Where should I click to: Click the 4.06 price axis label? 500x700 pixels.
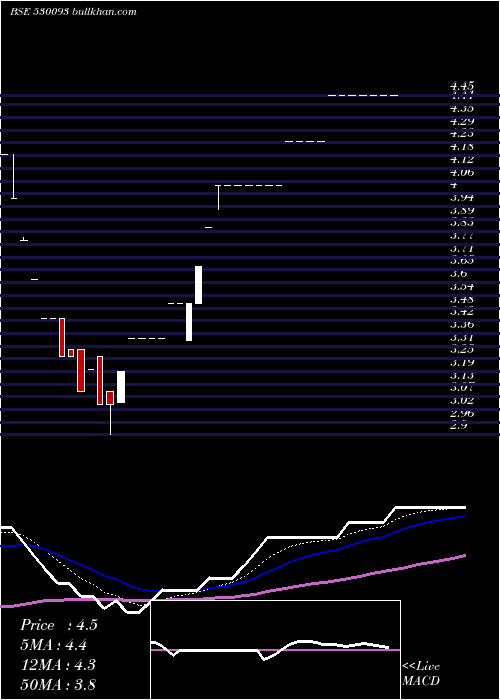(x=462, y=172)
